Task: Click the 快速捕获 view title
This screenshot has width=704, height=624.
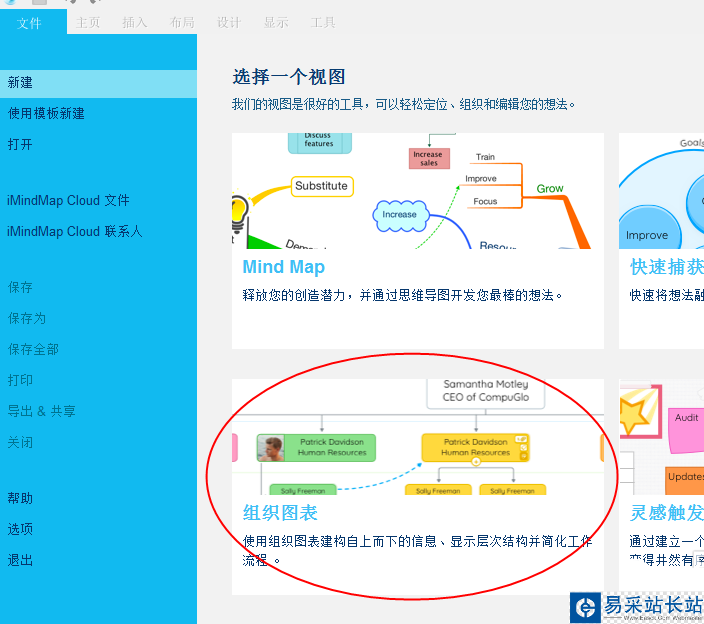Action: pyautogui.click(x=667, y=267)
